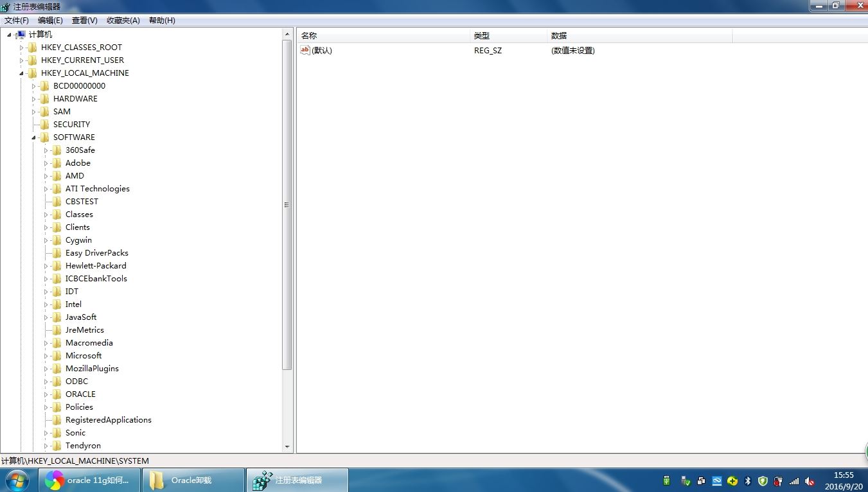Click the Microsoft key folder icon

57,356
